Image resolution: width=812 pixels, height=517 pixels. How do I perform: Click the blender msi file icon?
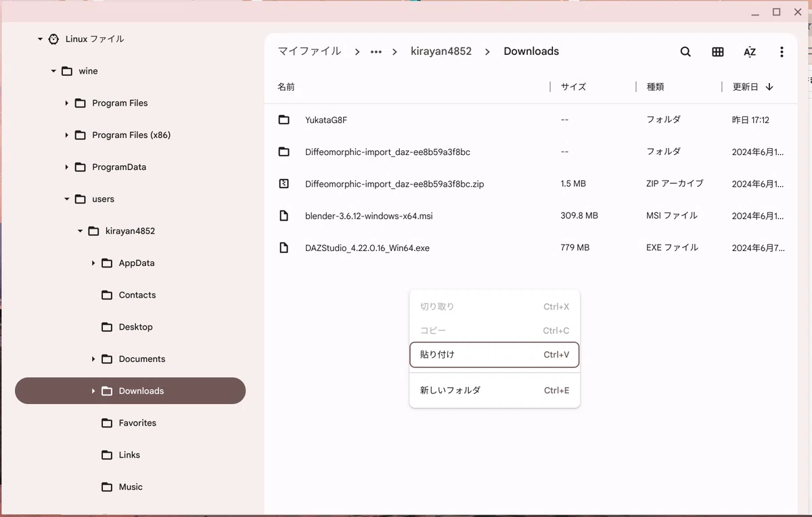[x=284, y=216]
